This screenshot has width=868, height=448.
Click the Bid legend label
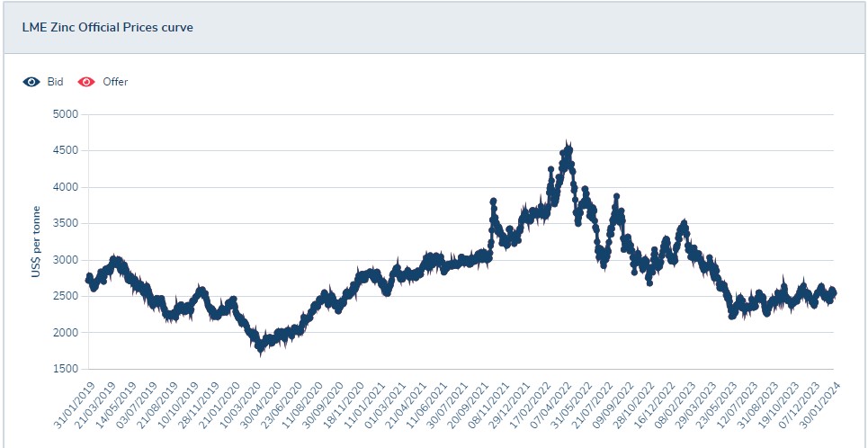[x=56, y=82]
